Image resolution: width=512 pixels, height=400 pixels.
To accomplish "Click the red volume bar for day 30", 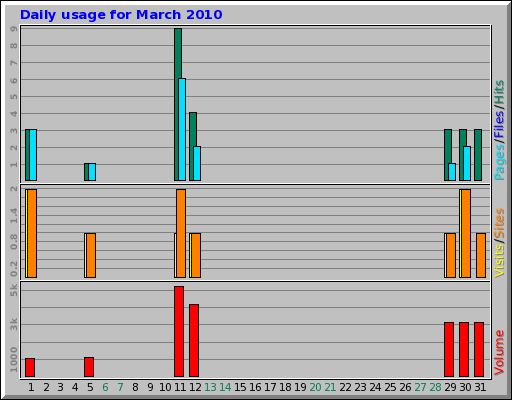I will [x=464, y=349].
